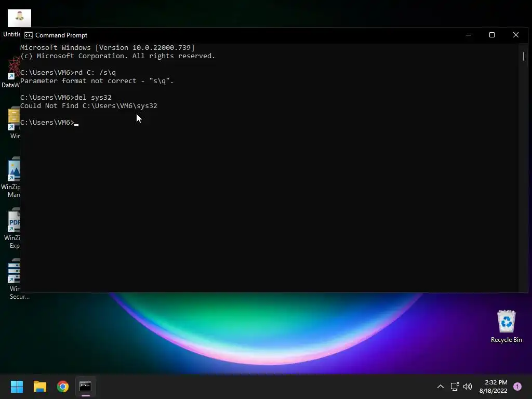Click the "rd C: /s\q" command line

coord(68,73)
